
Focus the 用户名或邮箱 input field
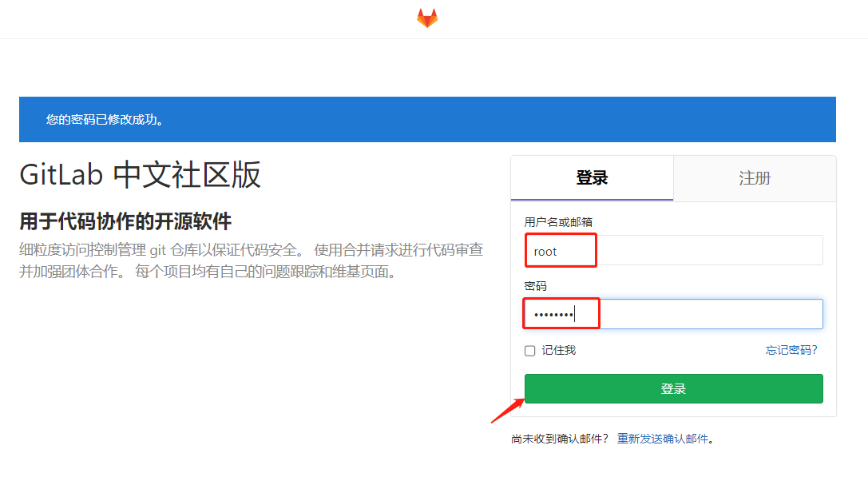pyautogui.click(x=674, y=250)
